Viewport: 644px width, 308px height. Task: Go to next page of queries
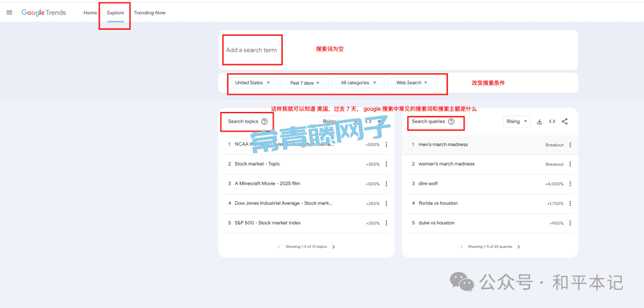[x=519, y=247]
